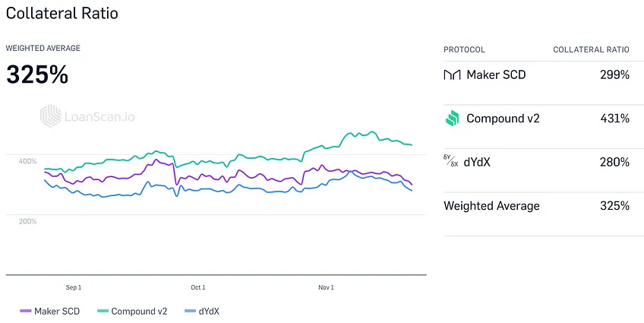Click the teal Compound v2 legend swatch
This screenshot has width=644, height=323.
click(x=103, y=312)
